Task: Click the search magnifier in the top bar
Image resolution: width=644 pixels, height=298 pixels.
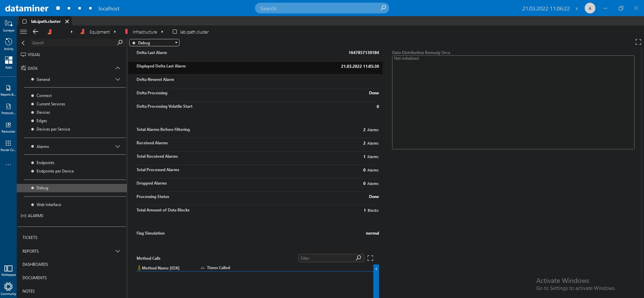Action: pos(383,8)
